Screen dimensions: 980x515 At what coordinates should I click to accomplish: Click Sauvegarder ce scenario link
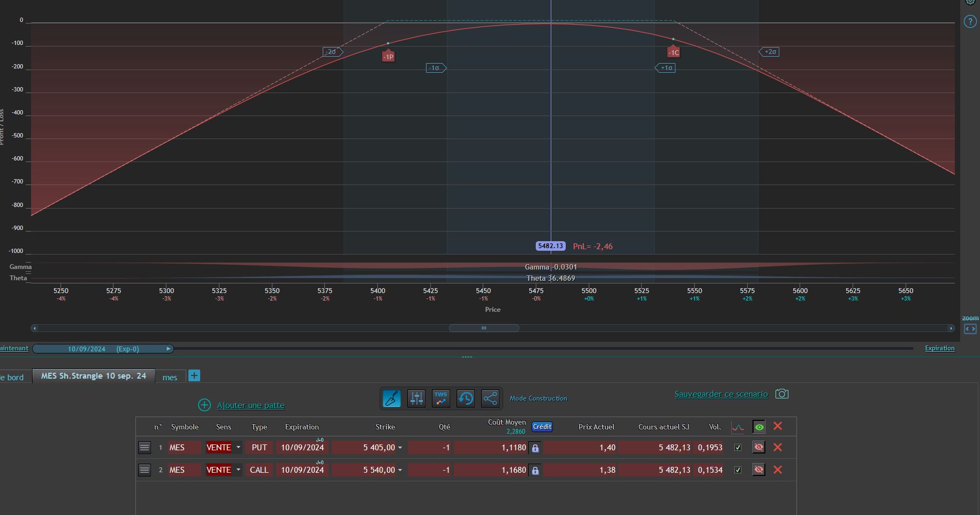[x=721, y=394]
